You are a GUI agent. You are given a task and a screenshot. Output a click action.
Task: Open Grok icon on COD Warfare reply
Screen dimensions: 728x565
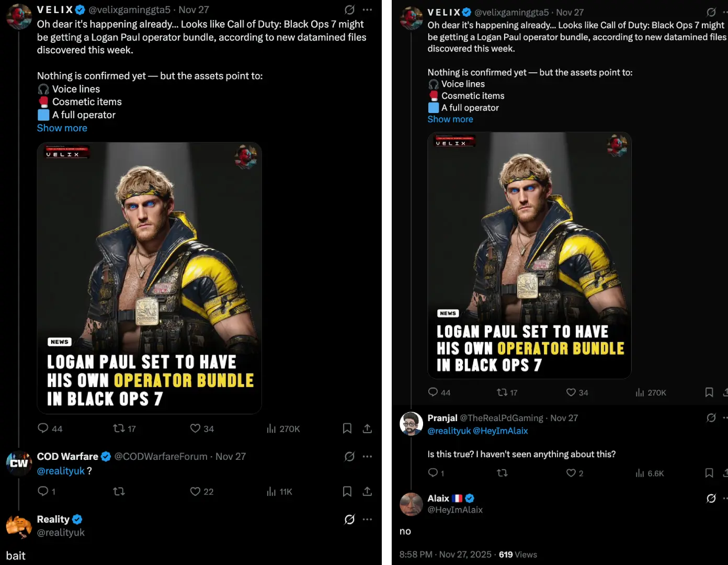tap(349, 456)
